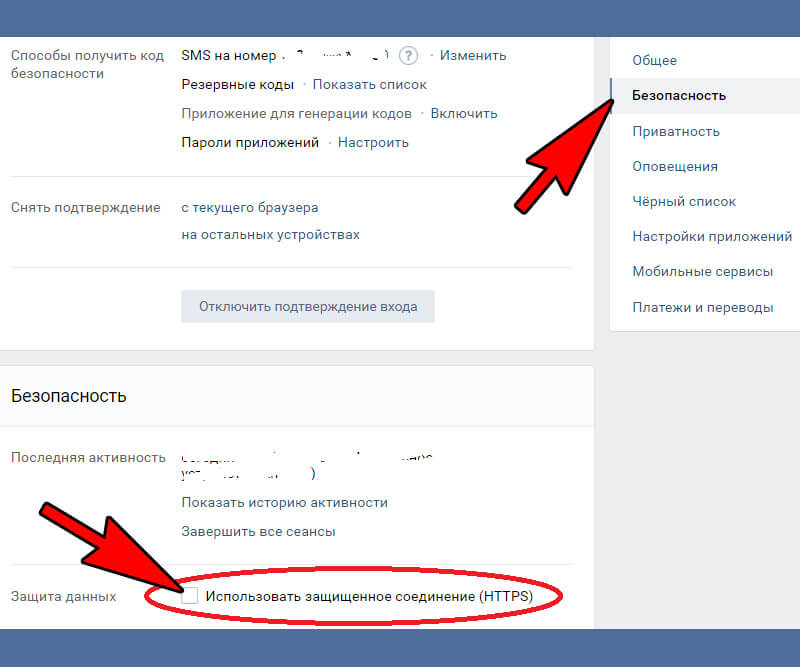Click the 'Последняя активность' label
Screen dimensions: 800x667
pos(88,457)
